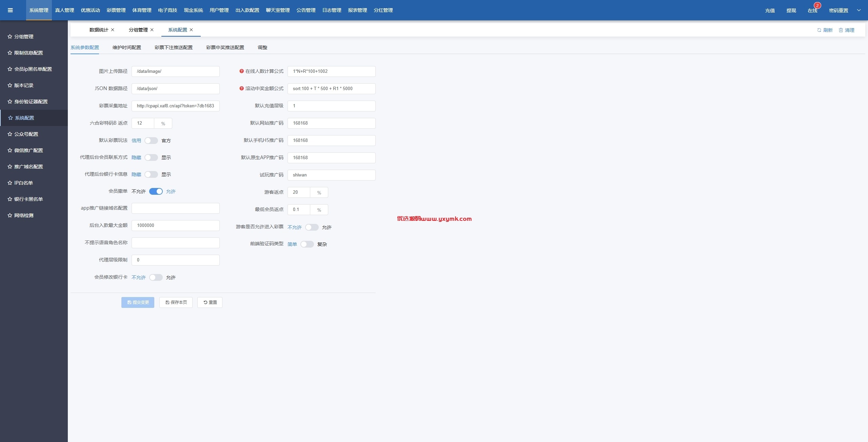
Task: Click the refresh icon next to 刷新
Action: pos(819,30)
